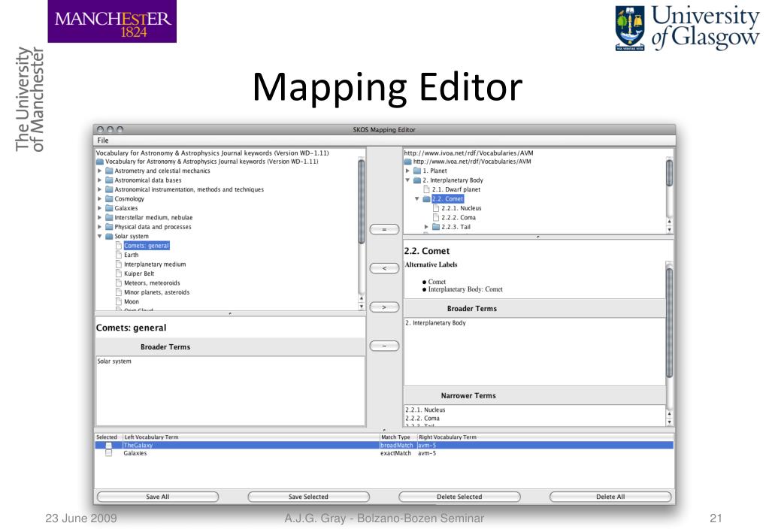Click the Astrometry and celestial mechanics folder icon
The image size is (769, 532).
click(109, 171)
